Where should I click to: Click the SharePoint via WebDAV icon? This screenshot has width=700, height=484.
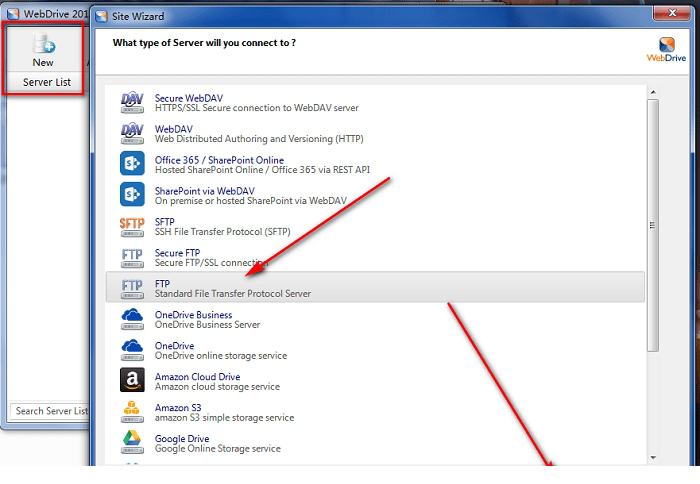[x=132, y=195]
